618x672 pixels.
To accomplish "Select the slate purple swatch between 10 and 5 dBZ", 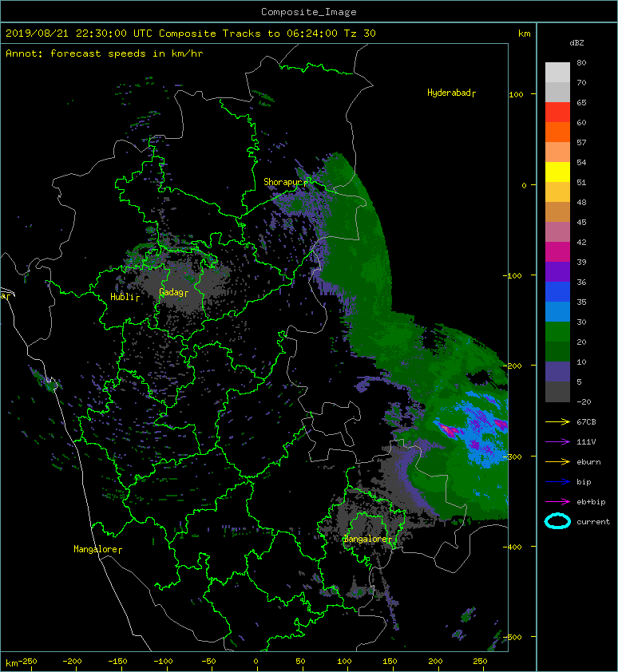I will tap(557, 372).
